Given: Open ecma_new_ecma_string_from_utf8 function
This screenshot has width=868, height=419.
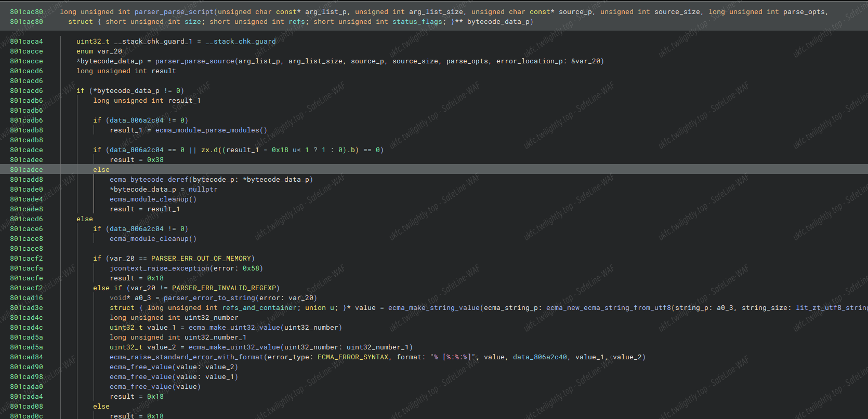Looking at the screenshot, I should coord(608,308).
